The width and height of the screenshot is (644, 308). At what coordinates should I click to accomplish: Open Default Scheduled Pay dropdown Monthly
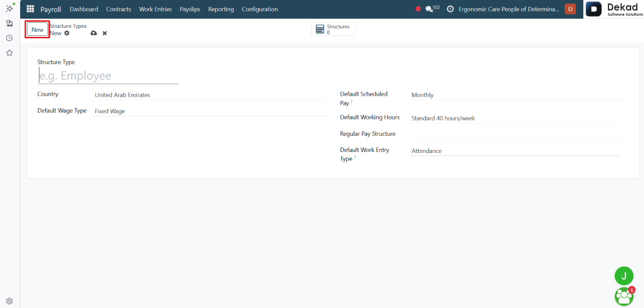point(520,95)
